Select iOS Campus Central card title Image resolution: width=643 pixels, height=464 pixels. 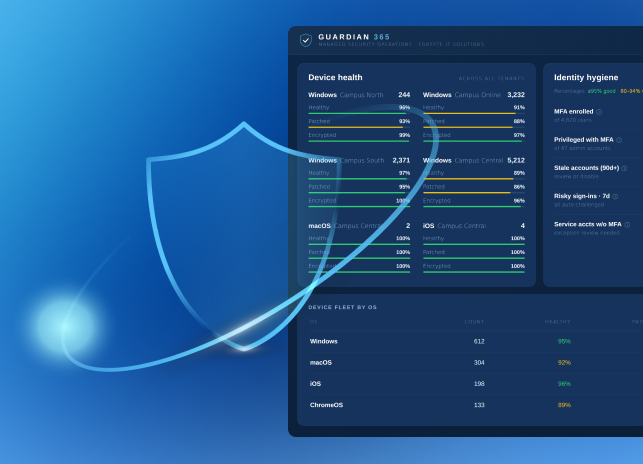[x=454, y=226]
